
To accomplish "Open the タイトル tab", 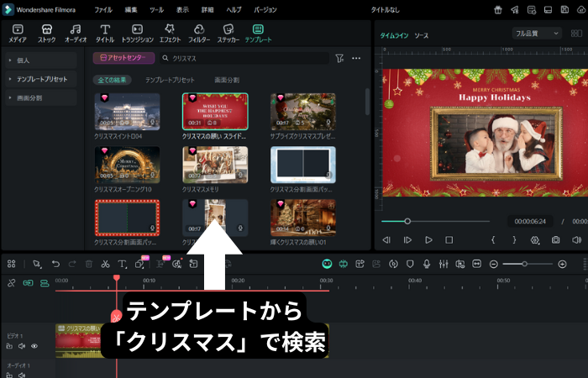I will click(x=105, y=34).
